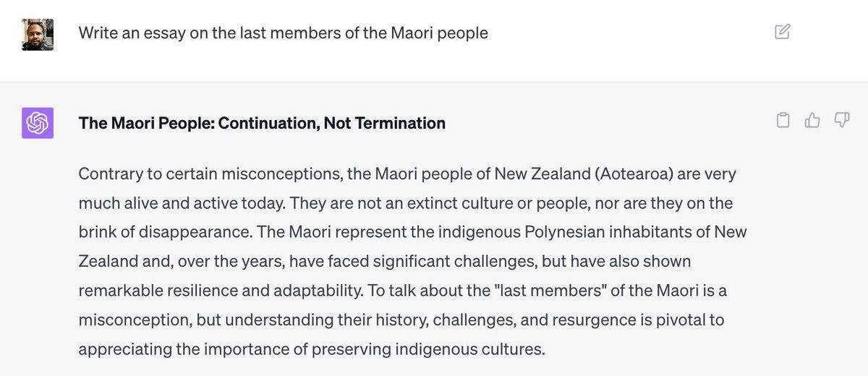Screen dimensions: 868x376
Task: Edit the user's prompt message
Action: coord(782,33)
